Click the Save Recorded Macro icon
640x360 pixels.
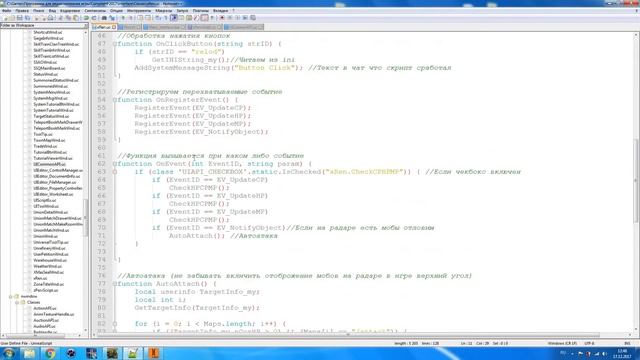point(253,18)
